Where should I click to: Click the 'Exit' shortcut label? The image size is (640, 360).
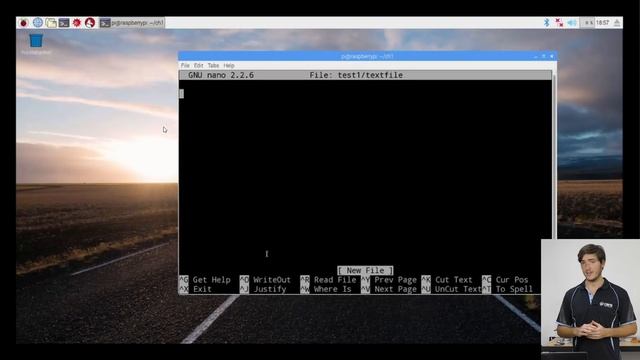[x=202, y=289]
